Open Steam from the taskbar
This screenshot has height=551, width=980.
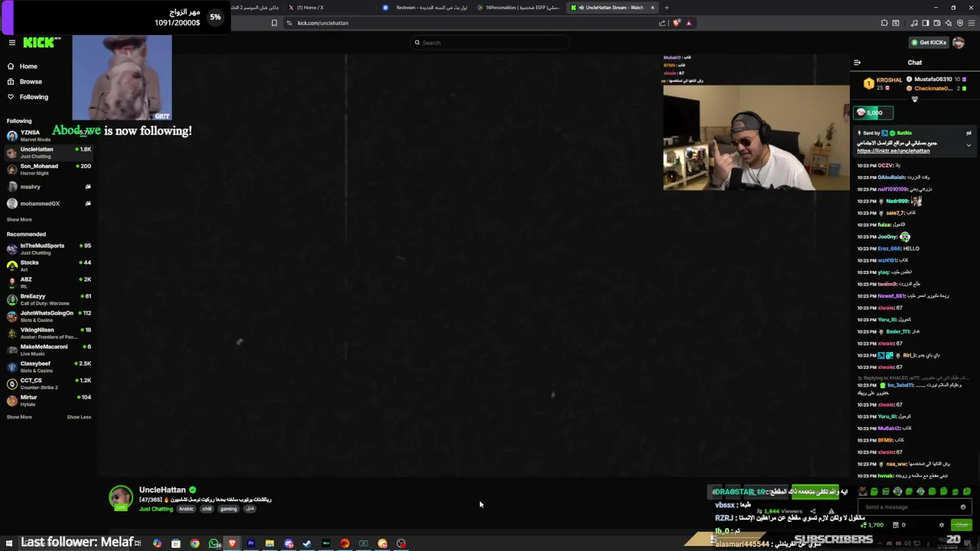[x=307, y=543]
